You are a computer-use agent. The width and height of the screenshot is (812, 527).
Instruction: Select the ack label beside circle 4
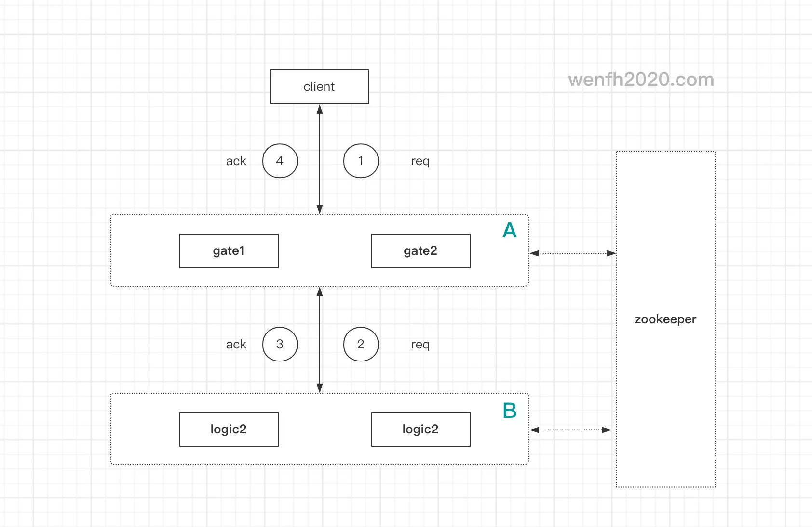point(236,161)
